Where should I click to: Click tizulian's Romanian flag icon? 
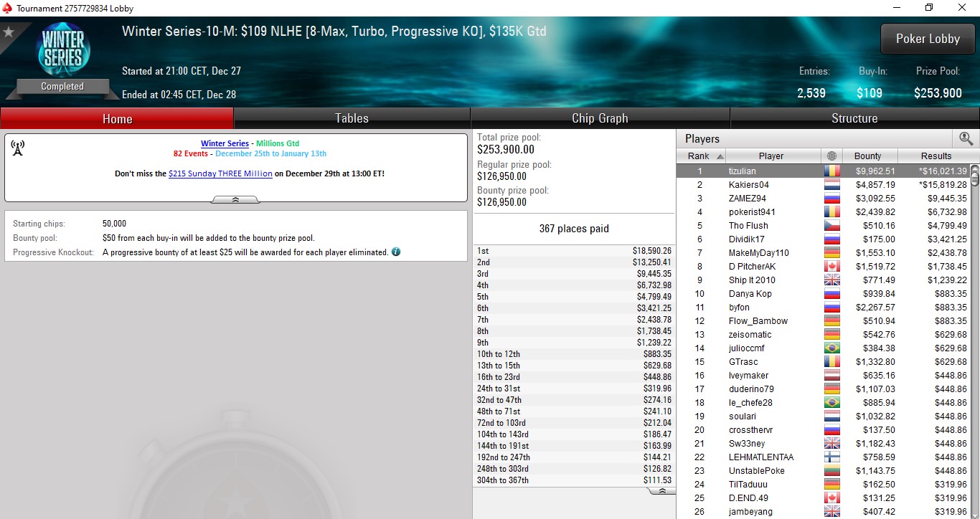[x=831, y=171]
